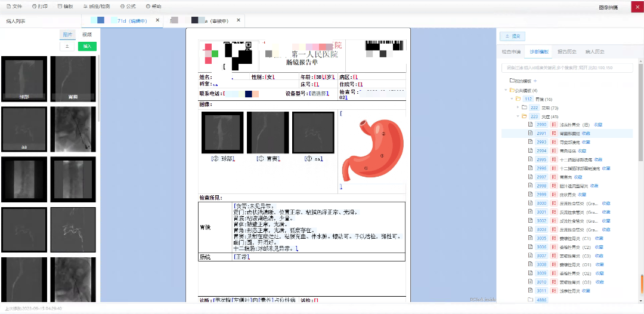Switch to the 视频 tab
644x314 pixels.
pyautogui.click(x=86, y=35)
